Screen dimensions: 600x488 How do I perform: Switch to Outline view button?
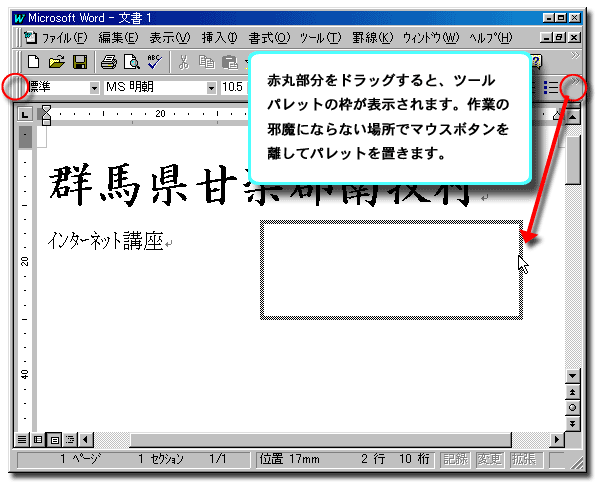(70, 439)
